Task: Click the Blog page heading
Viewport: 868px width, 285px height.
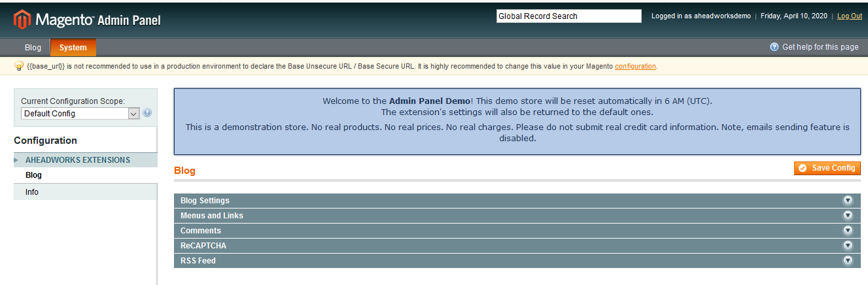Action: point(184,171)
